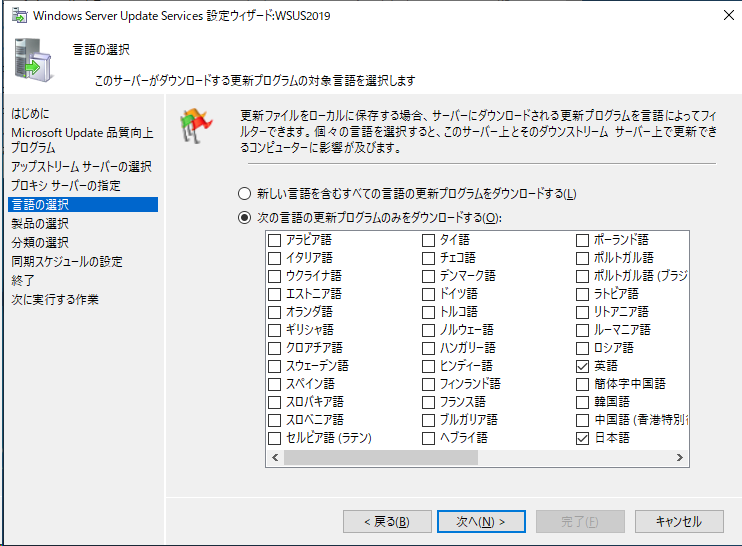Check the スウェーデン語 checkbox

coord(274,366)
